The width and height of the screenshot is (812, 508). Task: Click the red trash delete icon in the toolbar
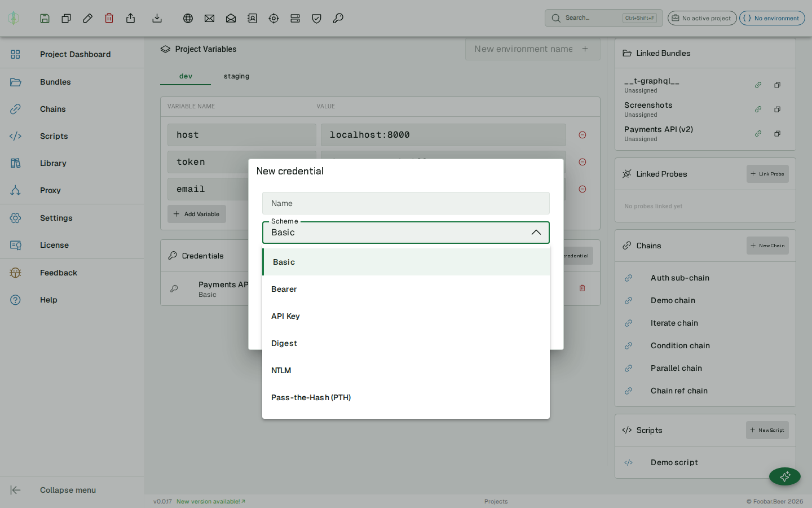[109, 18]
